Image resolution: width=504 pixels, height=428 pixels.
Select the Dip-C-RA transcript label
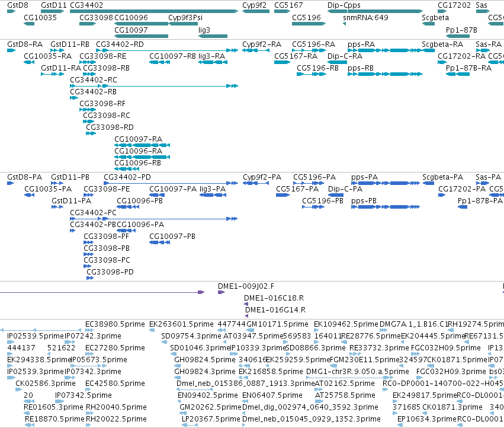345,56
